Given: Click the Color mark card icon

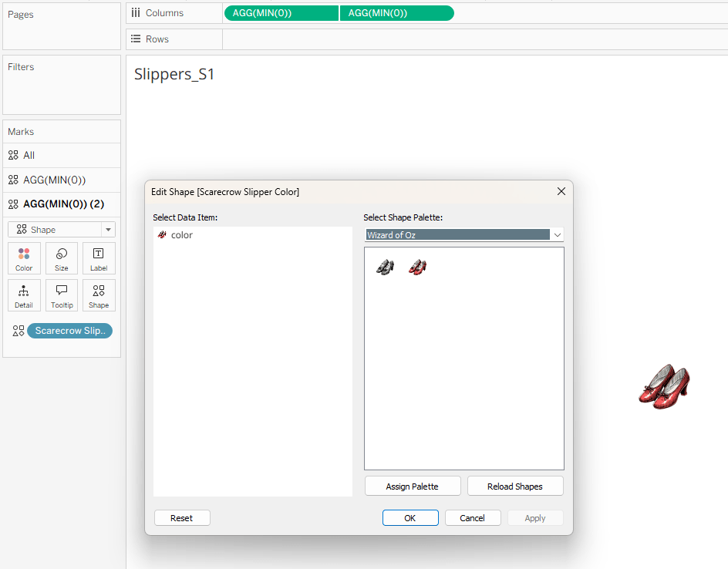Looking at the screenshot, I should click(x=24, y=259).
